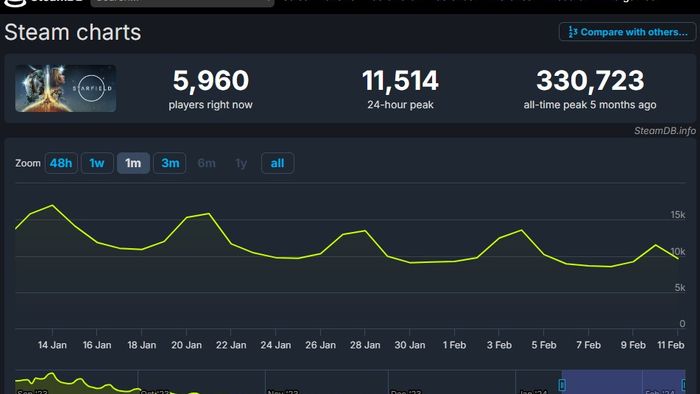This screenshot has width=700, height=394.
Task: Click the right range handle in navigator
Action: pos(683,385)
